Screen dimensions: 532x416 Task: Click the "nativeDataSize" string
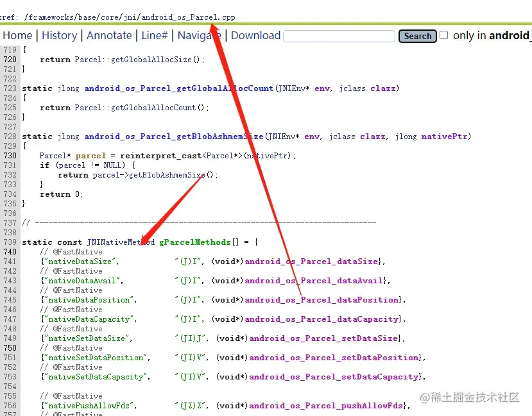(x=80, y=262)
